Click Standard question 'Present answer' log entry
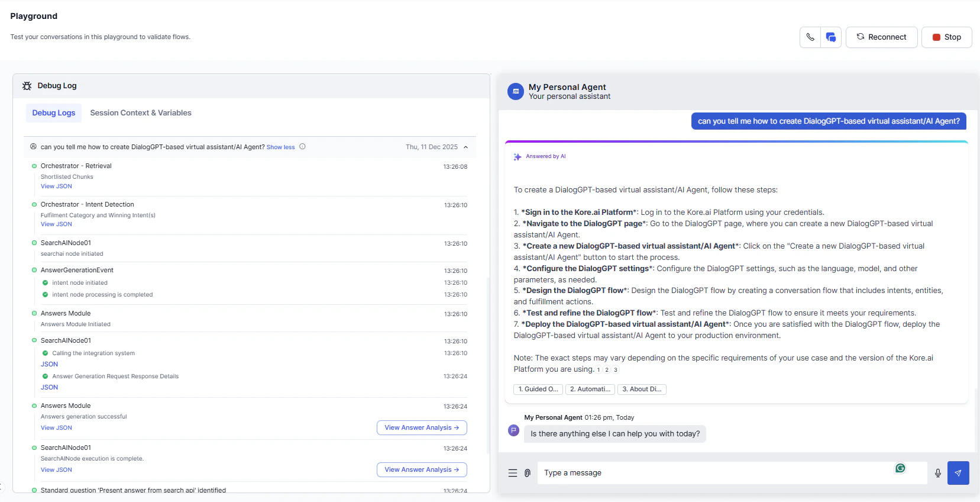The height and width of the screenshot is (502, 980). click(x=133, y=490)
